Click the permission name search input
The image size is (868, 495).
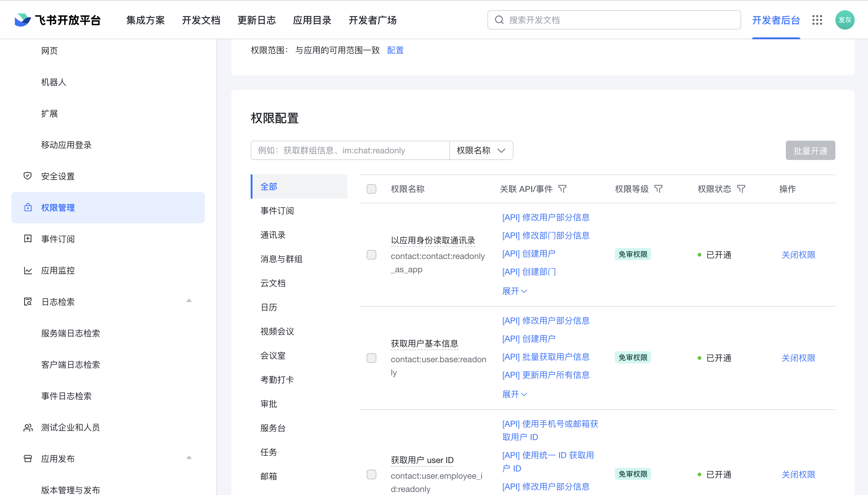(350, 150)
